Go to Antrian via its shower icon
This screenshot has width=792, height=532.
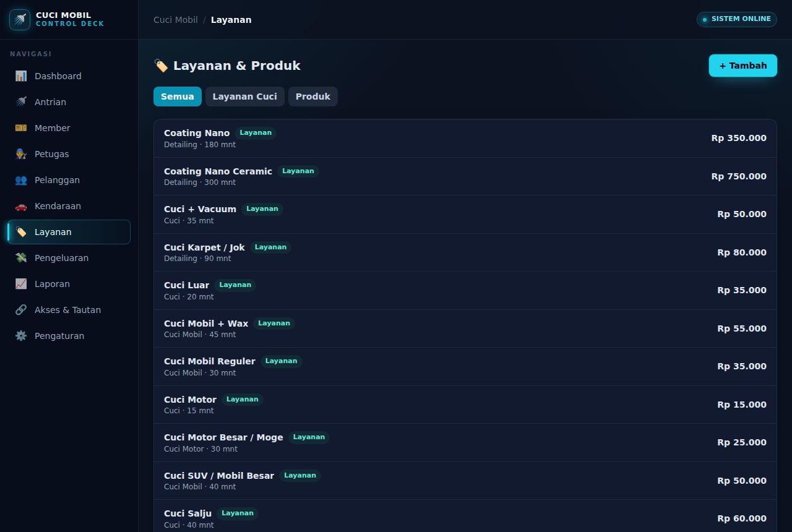[x=21, y=102]
